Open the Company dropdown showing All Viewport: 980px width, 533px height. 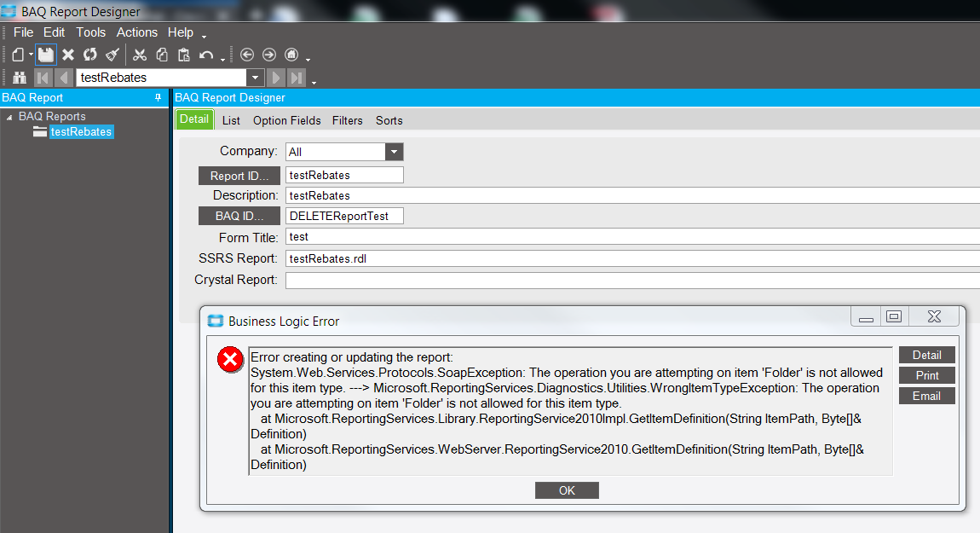tap(394, 152)
